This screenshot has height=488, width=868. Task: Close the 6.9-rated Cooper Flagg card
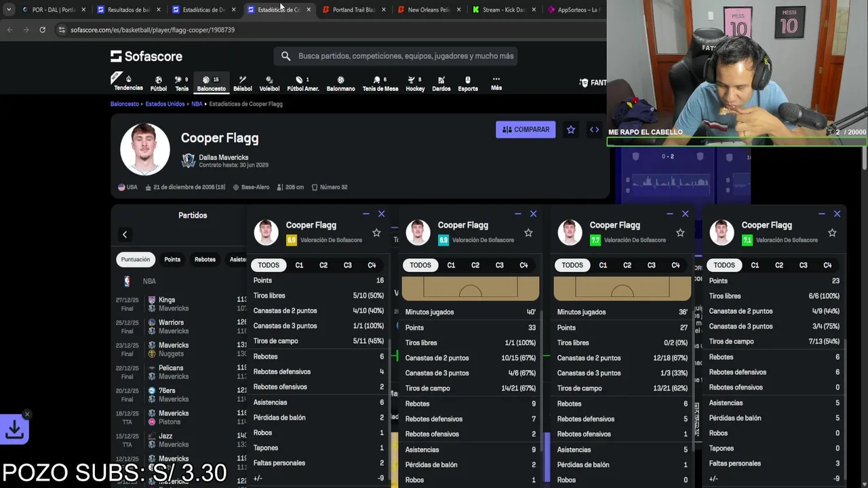click(x=381, y=213)
